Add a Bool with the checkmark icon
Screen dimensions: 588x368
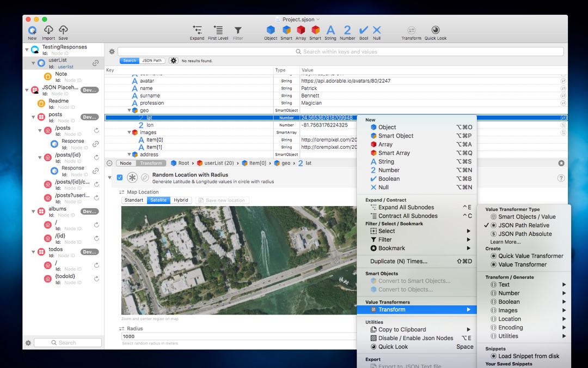pyautogui.click(x=363, y=29)
